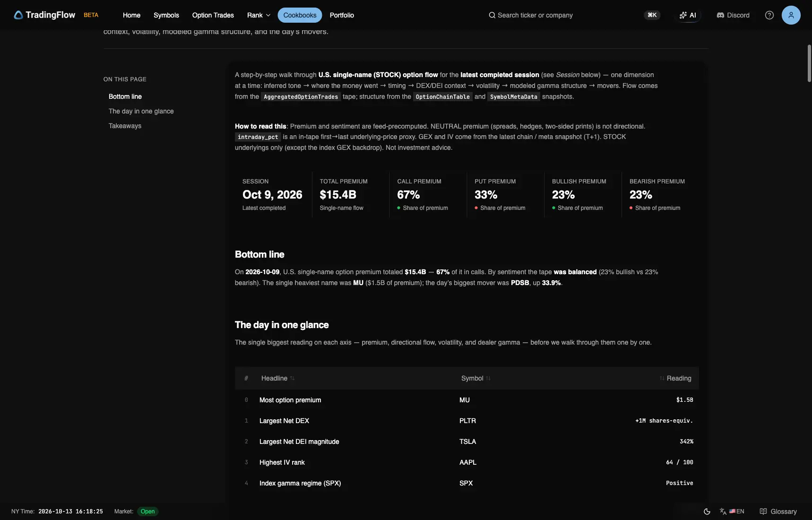This screenshot has height=520, width=812.
Task: Open the AI assistant sparkle button
Action: [x=688, y=15]
